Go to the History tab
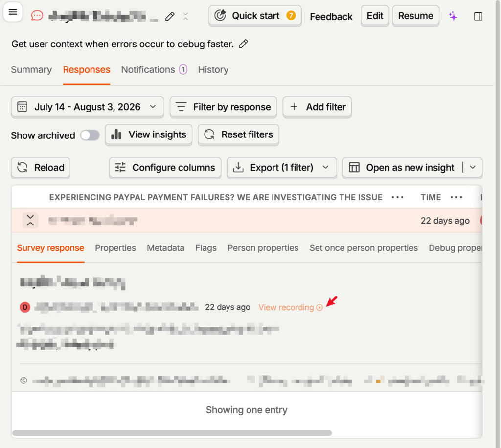 (x=213, y=69)
